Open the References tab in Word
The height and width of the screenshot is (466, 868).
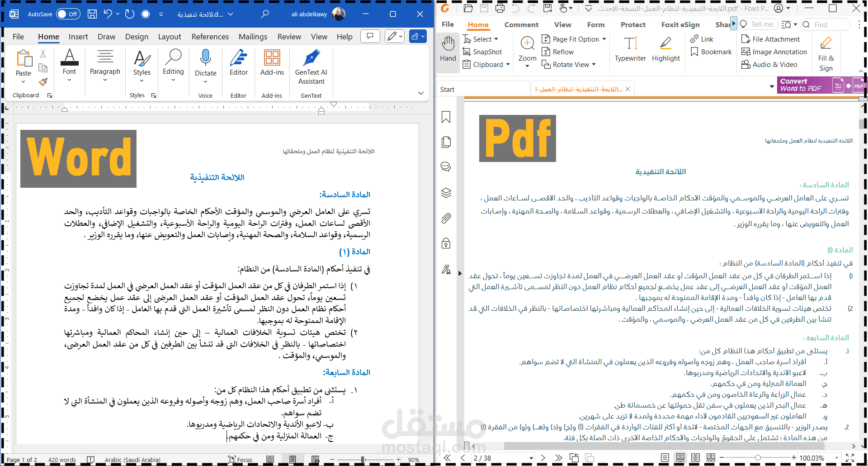(x=210, y=37)
